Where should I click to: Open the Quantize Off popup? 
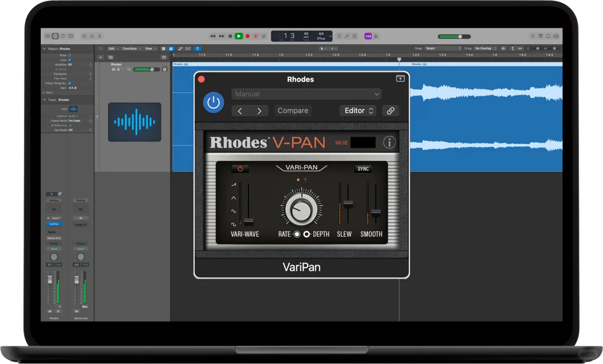point(80,65)
